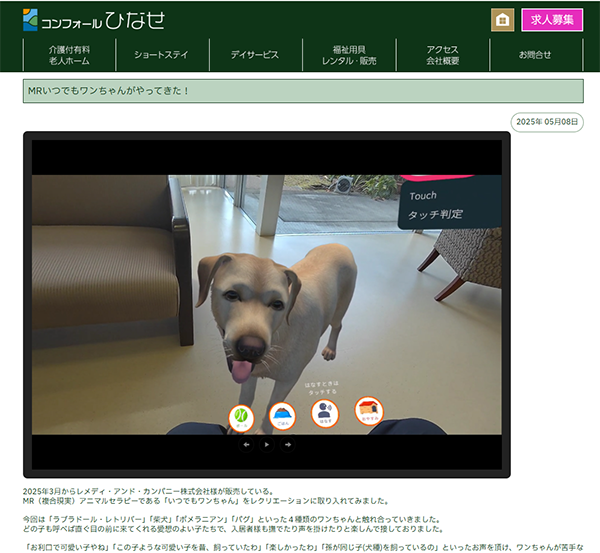
Task: Click the 2025年05月08日 date badge
Action: tap(546, 121)
